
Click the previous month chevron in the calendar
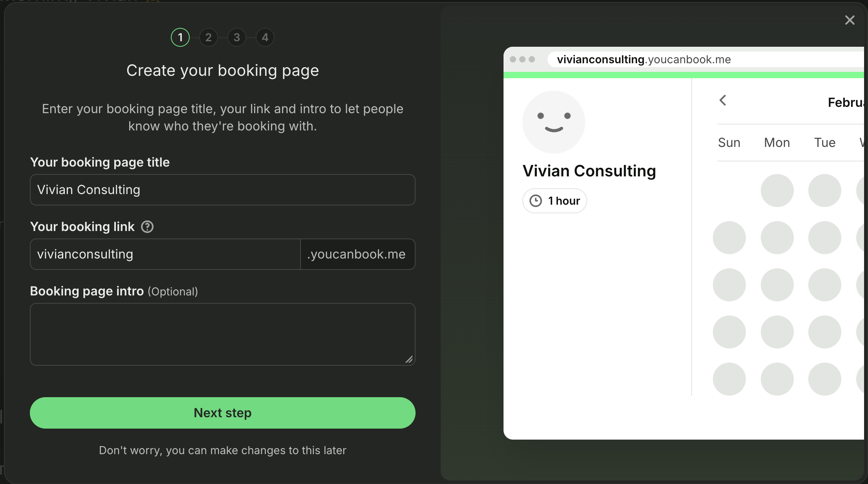pos(723,100)
